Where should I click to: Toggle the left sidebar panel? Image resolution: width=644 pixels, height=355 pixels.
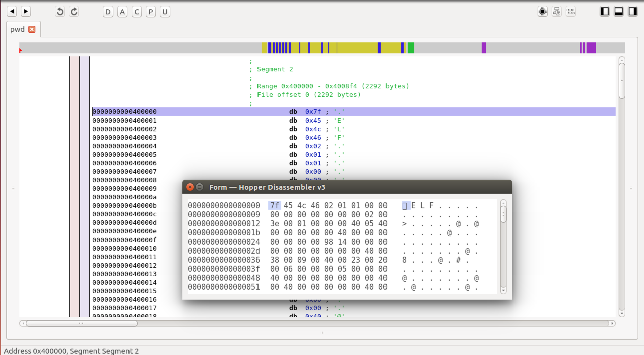tap(605, 12)
